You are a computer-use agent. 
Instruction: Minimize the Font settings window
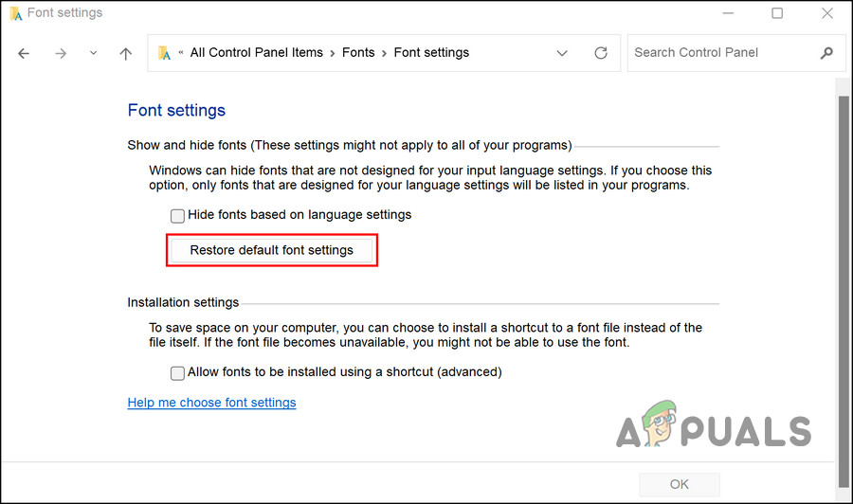click(x=727, y=13)
